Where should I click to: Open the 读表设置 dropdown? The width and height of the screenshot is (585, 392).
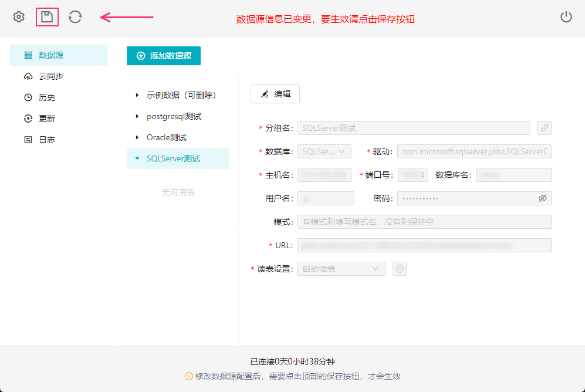pyautogui.click(x=341, y=269)
